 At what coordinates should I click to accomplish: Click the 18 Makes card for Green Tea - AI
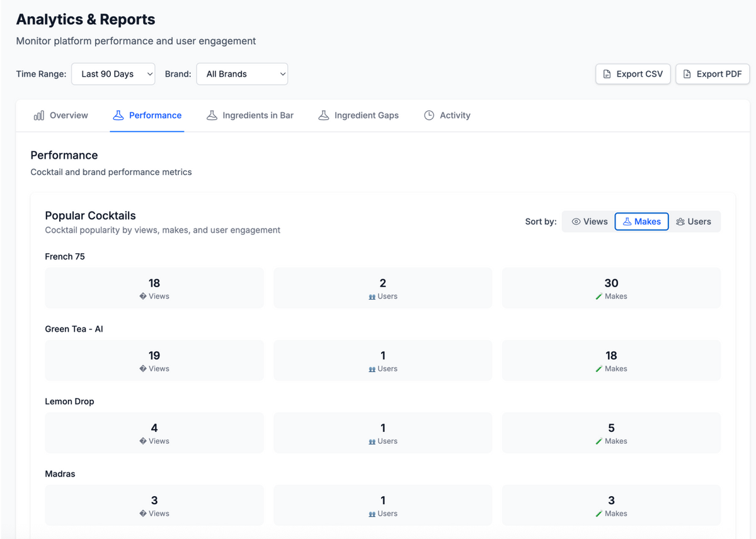tap(611, 360)
